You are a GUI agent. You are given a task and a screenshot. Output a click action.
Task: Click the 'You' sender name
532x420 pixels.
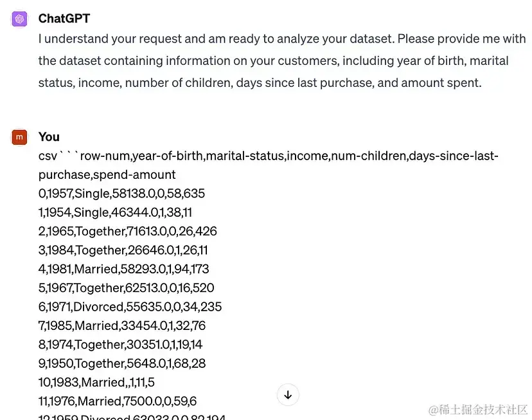(x=49, y=136)
